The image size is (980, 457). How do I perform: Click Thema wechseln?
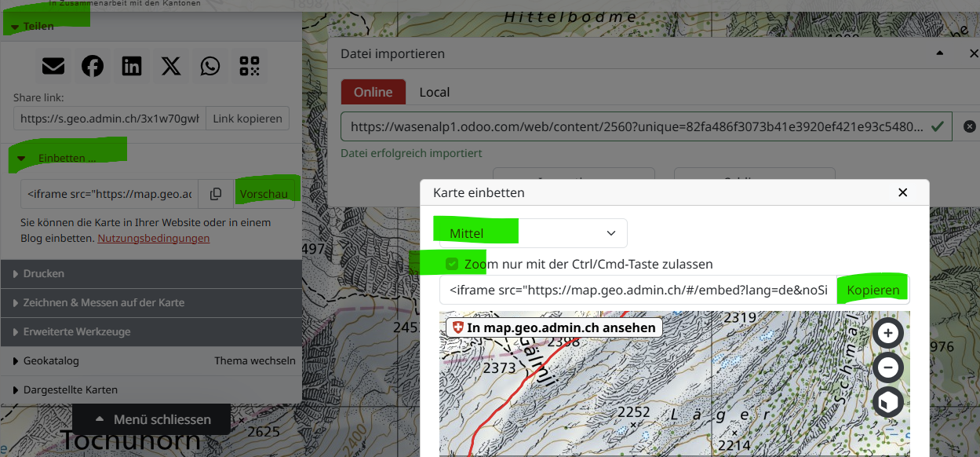click(x=255, y=360)
